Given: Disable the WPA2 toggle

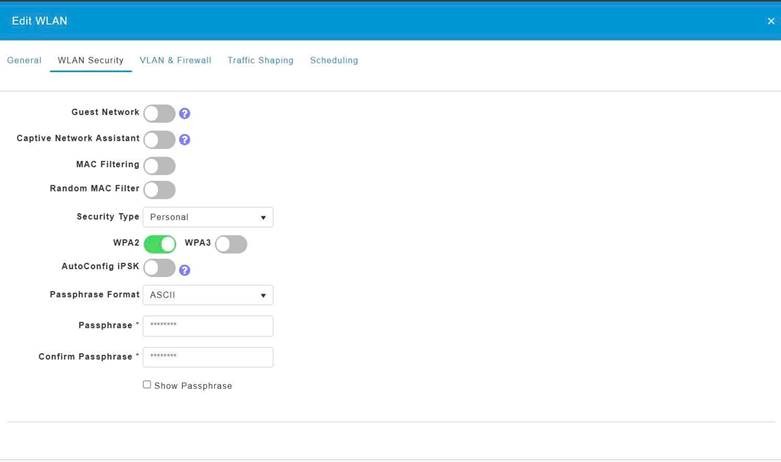Looking at the screenshot, I should (x=160, y=244).
